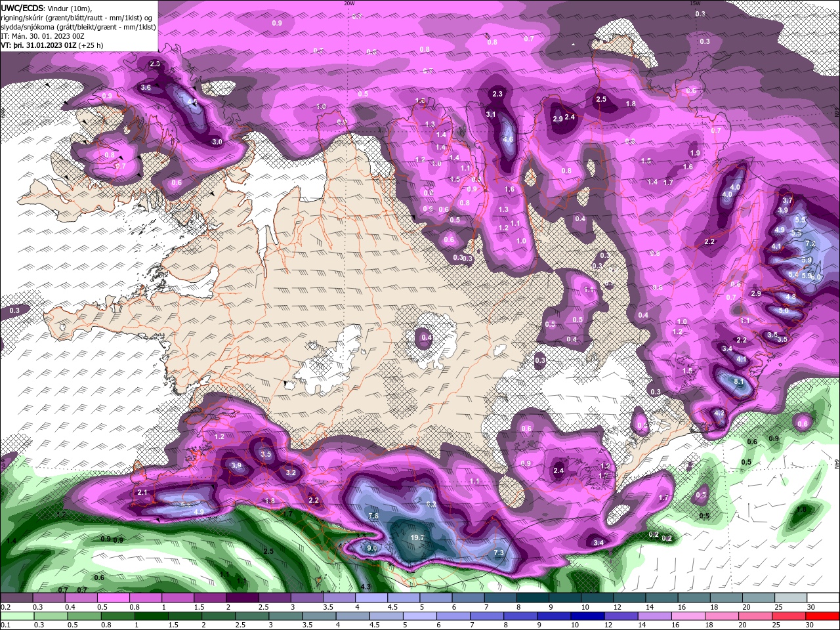Select the 3.6 value in the northwest
The image size is (840, 630).
[146, 87]
